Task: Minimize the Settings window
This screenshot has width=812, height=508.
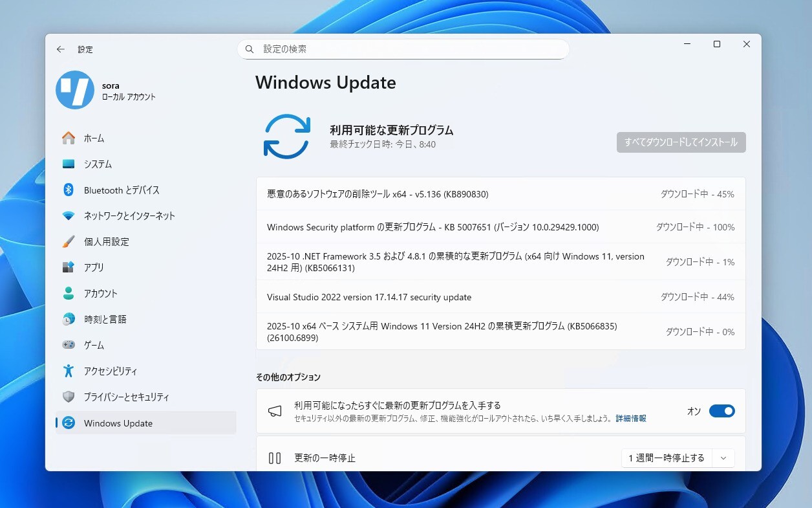Action: click(x=687, y=44)
